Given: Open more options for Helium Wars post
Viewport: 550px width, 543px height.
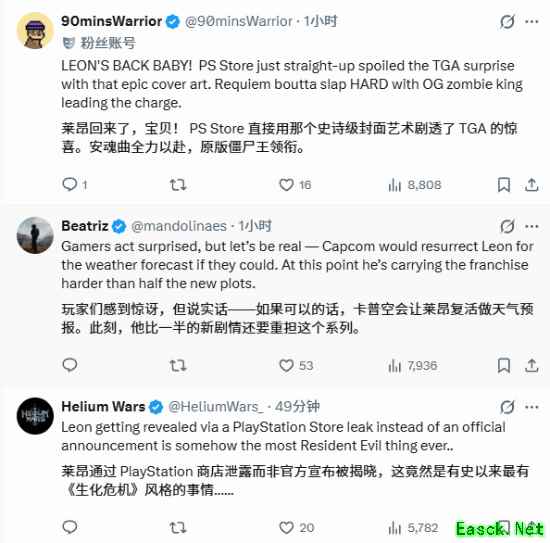Looking at the screenshot, I should click(532, 407).
